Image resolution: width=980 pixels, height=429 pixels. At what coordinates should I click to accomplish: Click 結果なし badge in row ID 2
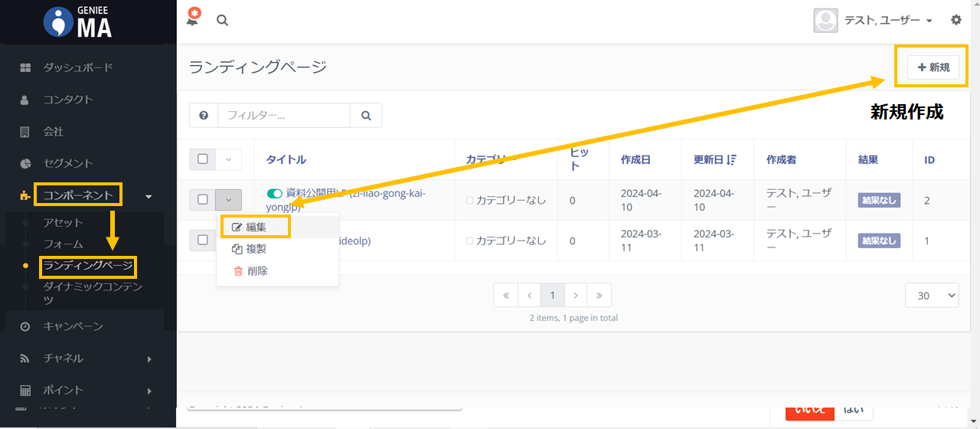(x=879, y=200)
